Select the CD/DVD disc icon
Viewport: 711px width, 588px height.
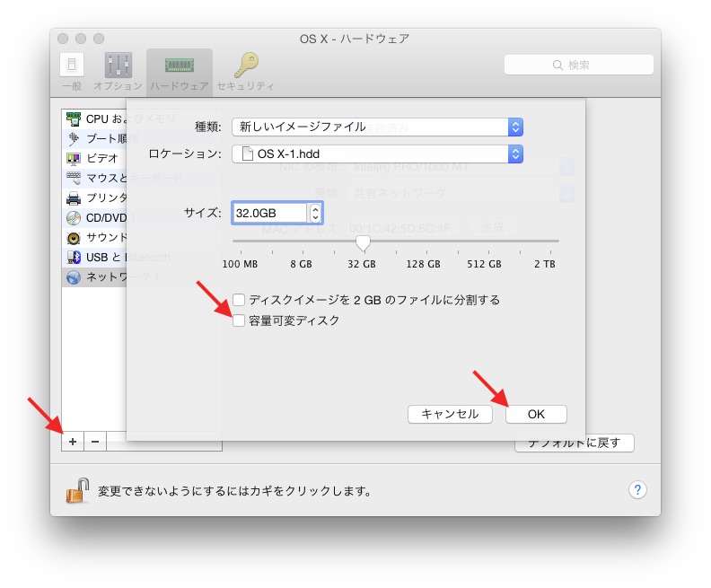[74, 217]
